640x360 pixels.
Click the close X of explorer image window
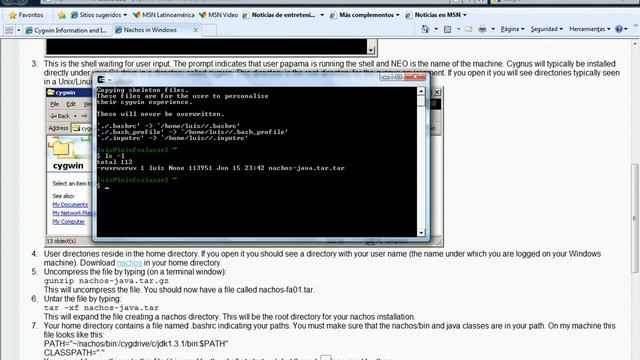[x=437, y=92]
